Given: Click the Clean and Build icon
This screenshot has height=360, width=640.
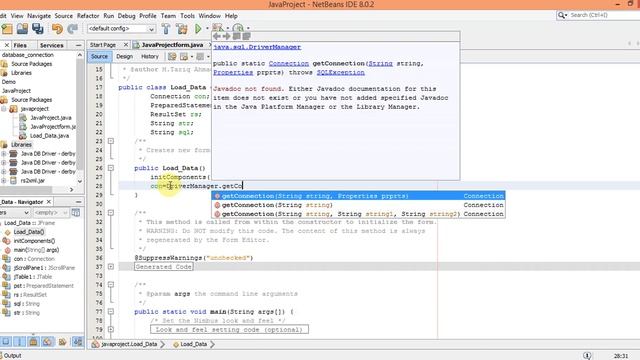Looking at the screenshot, I should coord(182,29).
